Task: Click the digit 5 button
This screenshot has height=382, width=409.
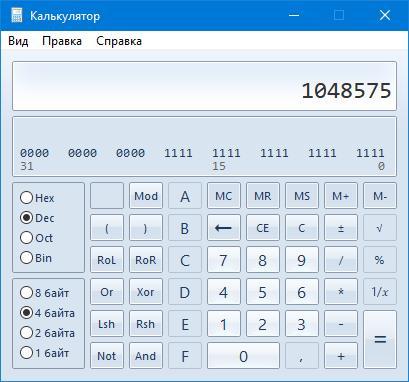Action: [263, 292]
